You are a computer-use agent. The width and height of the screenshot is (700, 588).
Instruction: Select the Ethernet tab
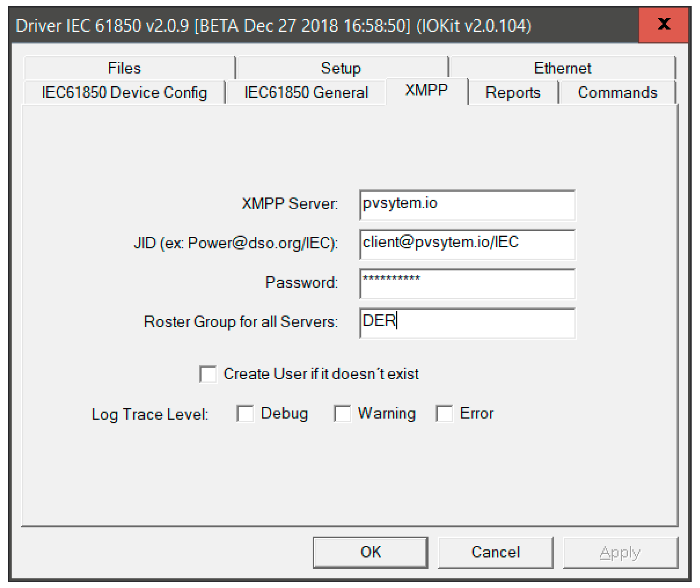pyautogui.click(x=562, y=68)
